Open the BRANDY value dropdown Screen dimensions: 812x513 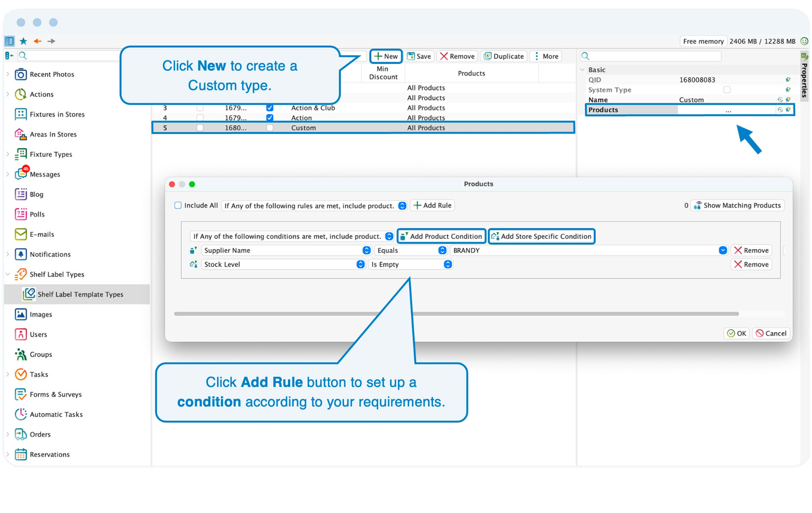click(x=722, y=251)
